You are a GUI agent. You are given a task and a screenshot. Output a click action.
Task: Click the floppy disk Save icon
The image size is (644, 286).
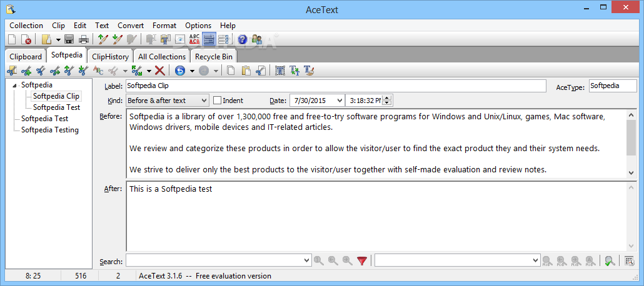69,39
